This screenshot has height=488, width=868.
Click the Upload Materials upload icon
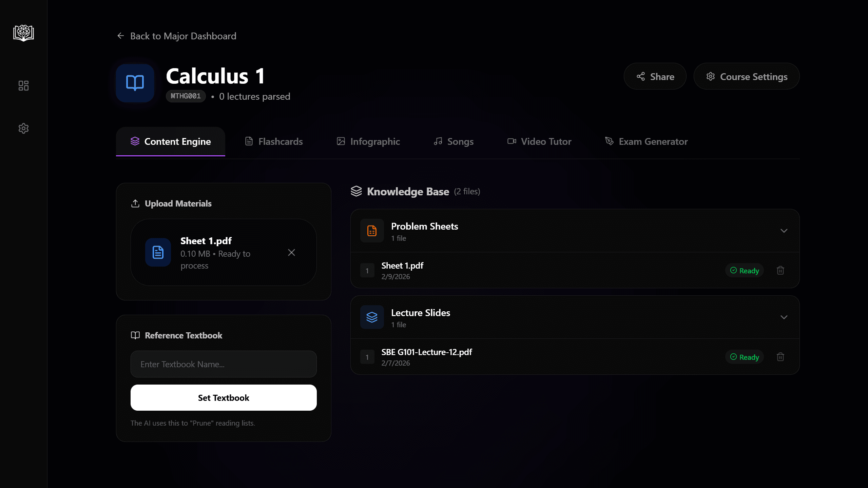pyautogui.click(x=135, y=203)
